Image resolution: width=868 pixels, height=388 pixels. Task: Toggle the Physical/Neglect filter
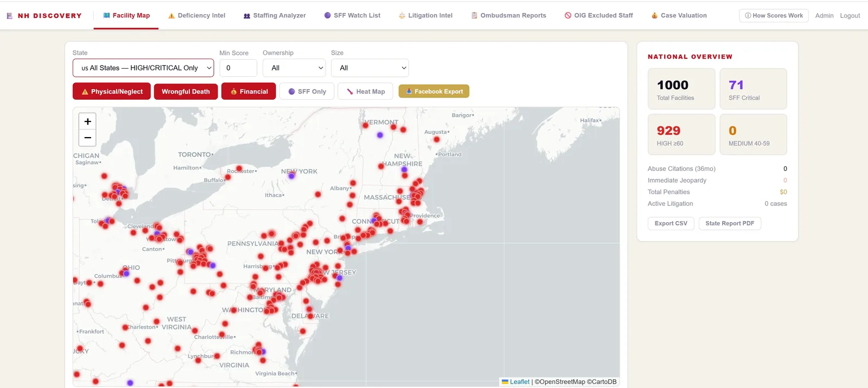point(112,92)
